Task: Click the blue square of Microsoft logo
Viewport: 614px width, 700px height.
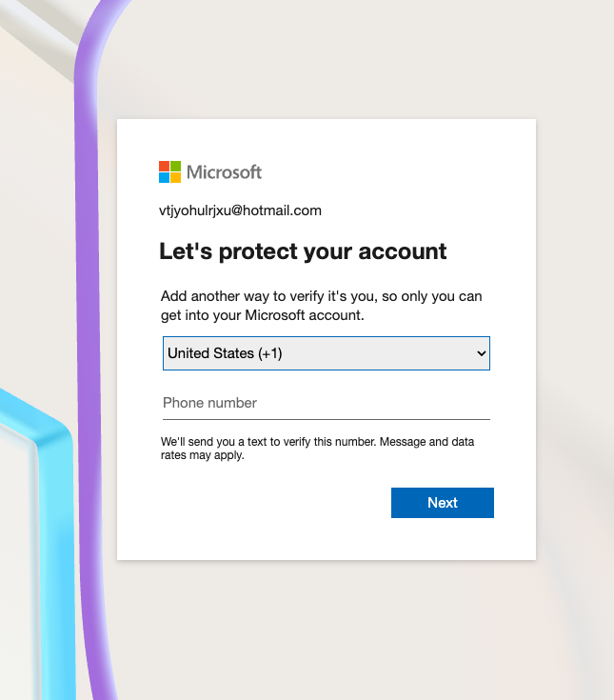Action: (164, 178)
